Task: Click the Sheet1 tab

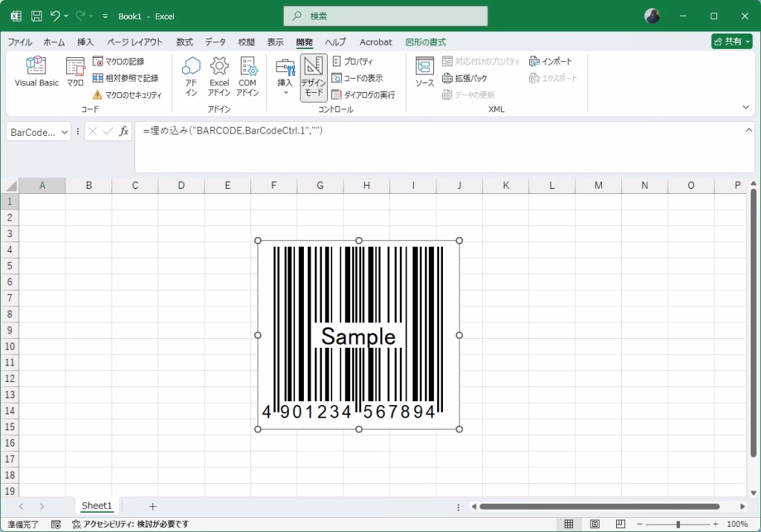Action: [97, 506]
